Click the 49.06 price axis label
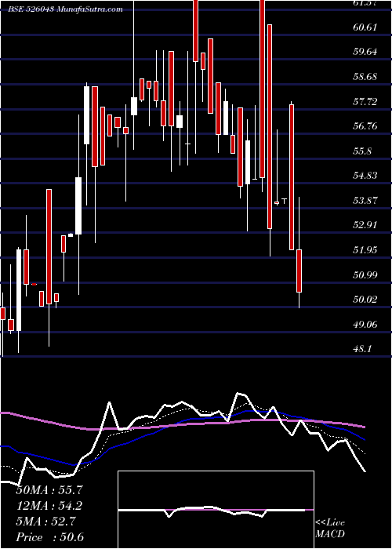Viewport: 392px width, 549px height. tap(365, 325)
